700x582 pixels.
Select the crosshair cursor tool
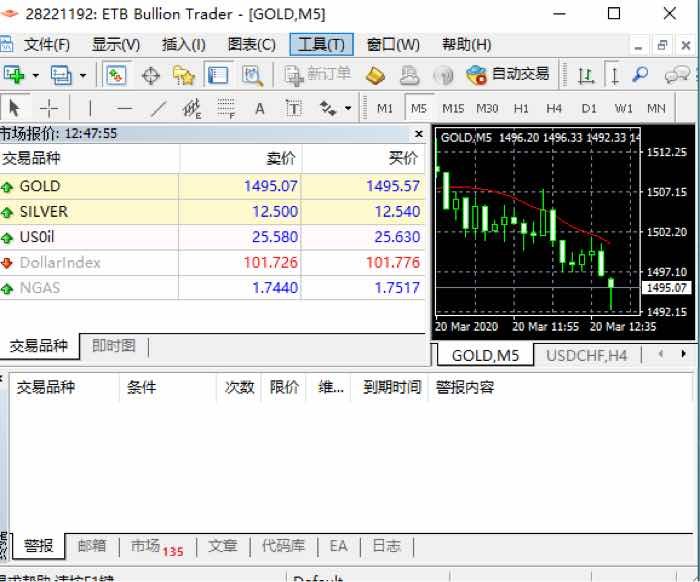[x=49, y=108]
